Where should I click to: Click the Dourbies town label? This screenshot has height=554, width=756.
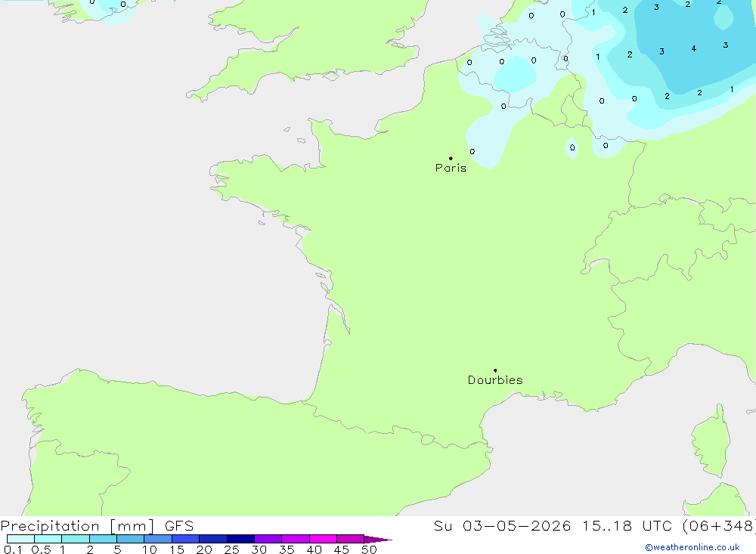click(495, 380)
